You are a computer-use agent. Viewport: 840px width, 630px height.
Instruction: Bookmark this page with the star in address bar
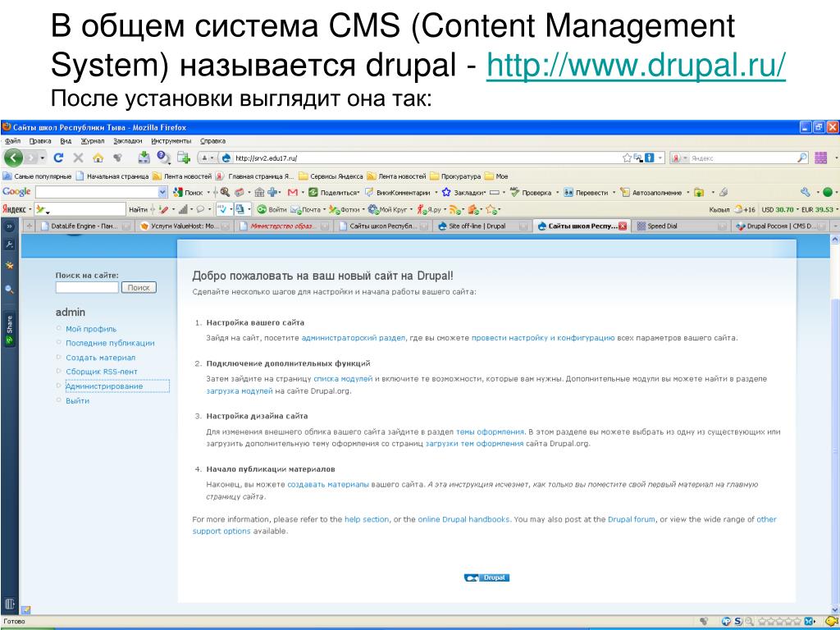tap(627, 158)
